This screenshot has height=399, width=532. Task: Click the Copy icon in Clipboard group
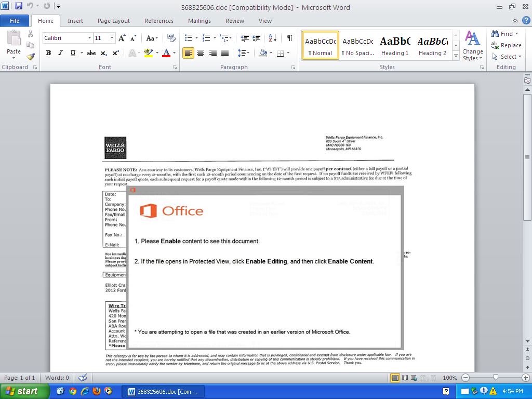click(31, 45)
